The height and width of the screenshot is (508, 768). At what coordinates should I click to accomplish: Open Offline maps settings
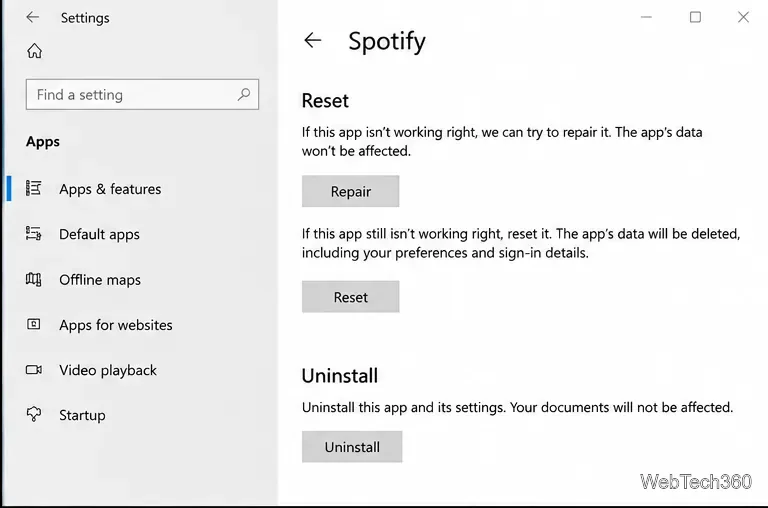tap(100, 280)
